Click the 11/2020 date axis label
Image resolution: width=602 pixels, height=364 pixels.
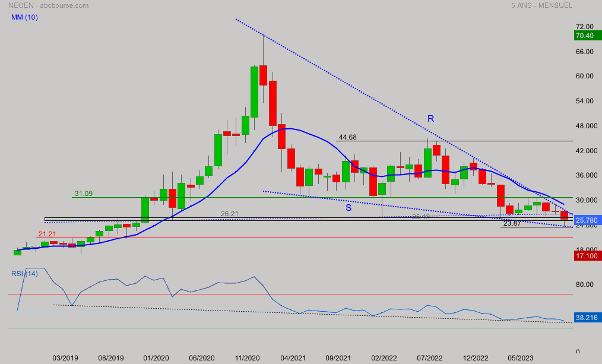click(x=247, y=358)
